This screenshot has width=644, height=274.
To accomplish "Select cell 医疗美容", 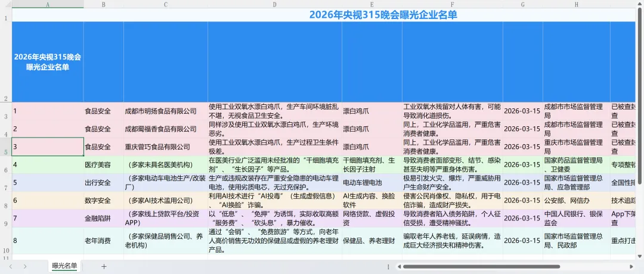I will 104,164.
